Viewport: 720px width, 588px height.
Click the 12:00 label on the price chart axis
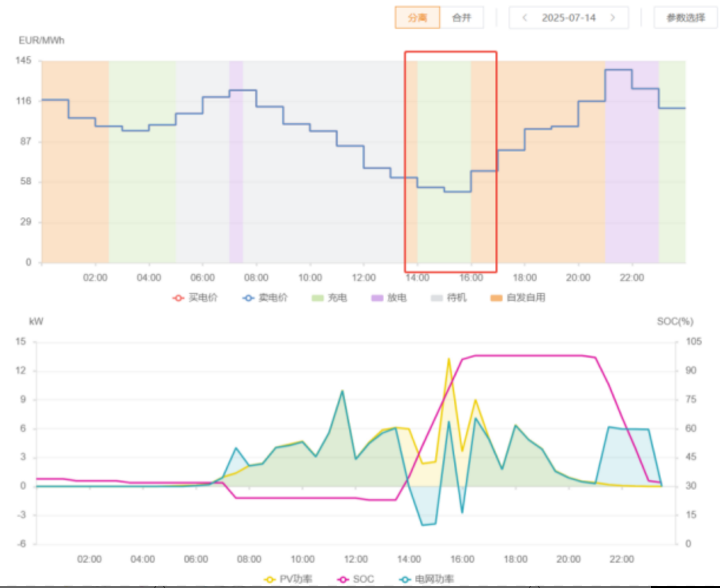tap(364, 278)
